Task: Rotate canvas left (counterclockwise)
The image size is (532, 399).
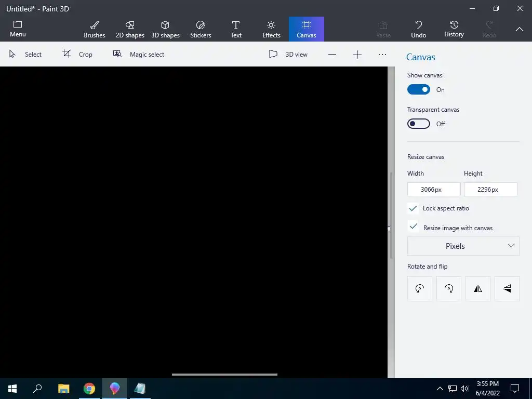Action: (x=420, y=289)
